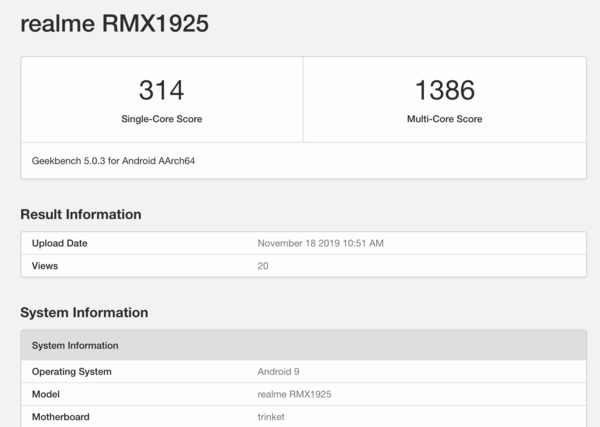This screenshot has height=427, width=600.
Task: Select the single-core score value 314
Action: (x=161, y=90)
